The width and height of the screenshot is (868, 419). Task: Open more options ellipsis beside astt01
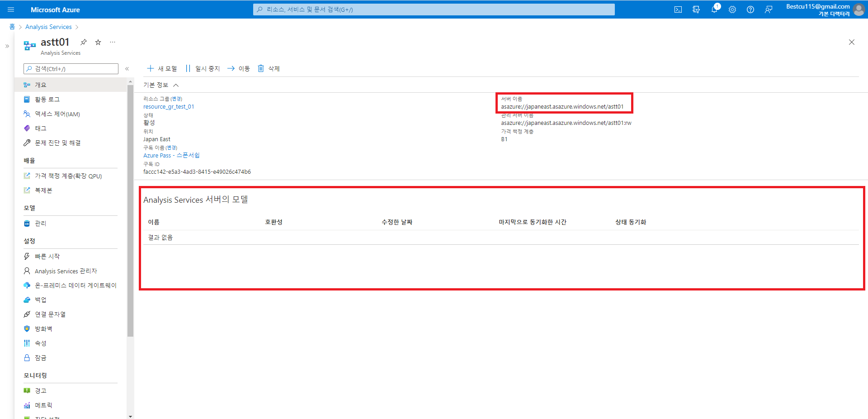tap(113, 42)
